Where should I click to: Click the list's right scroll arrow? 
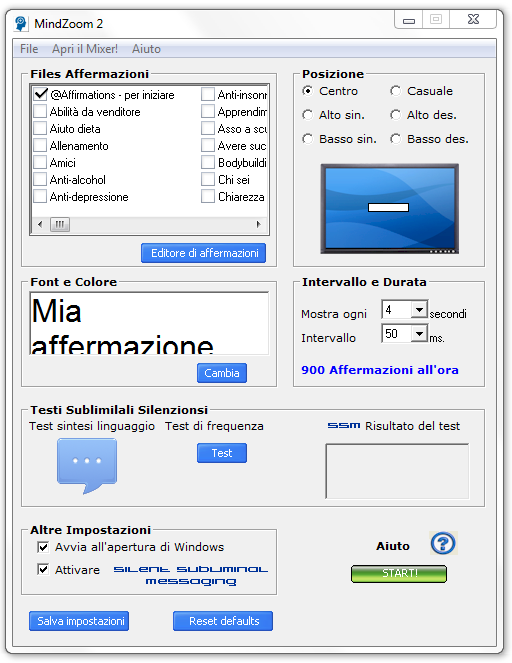tap(258, 224)
